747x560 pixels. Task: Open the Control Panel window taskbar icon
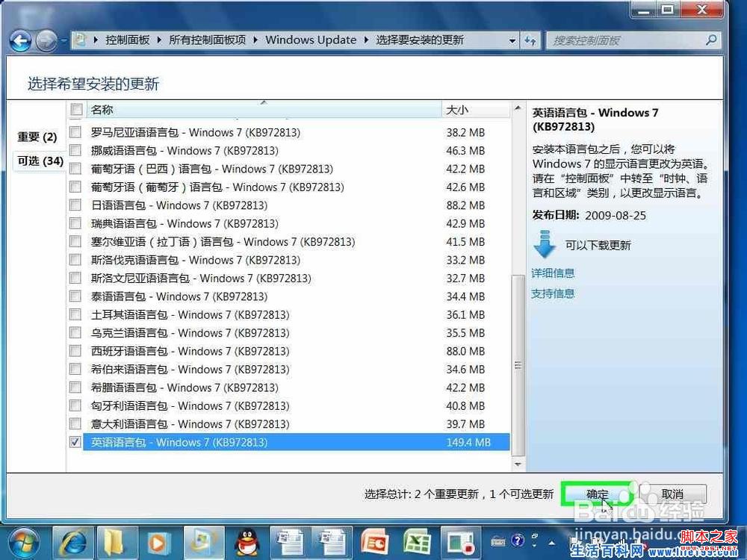pyautogui.click(x=204, y=544)
